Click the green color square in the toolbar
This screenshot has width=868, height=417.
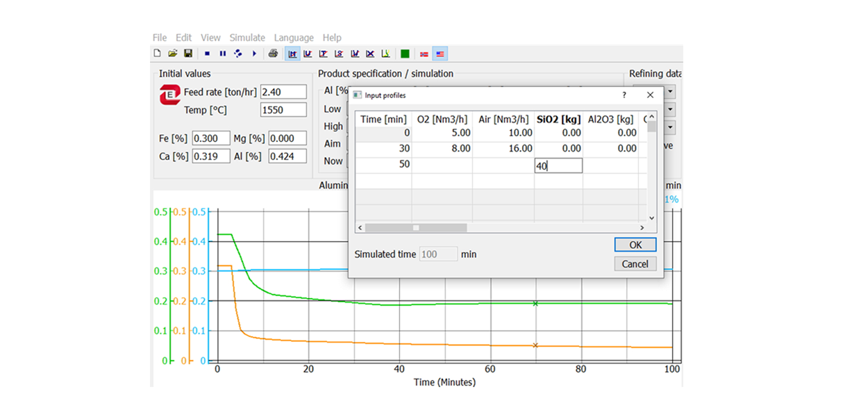(x=405, y=54)
